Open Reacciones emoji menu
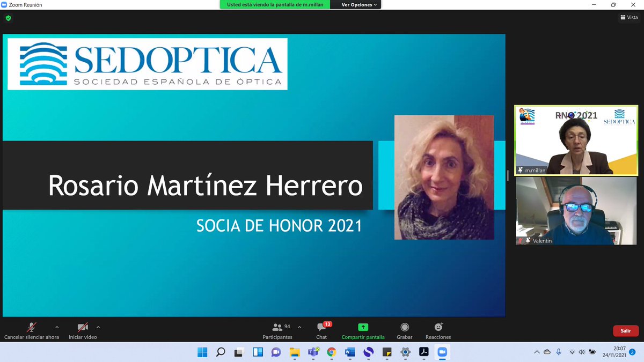This screenshot has width=644, height=362. coord(438,331)
